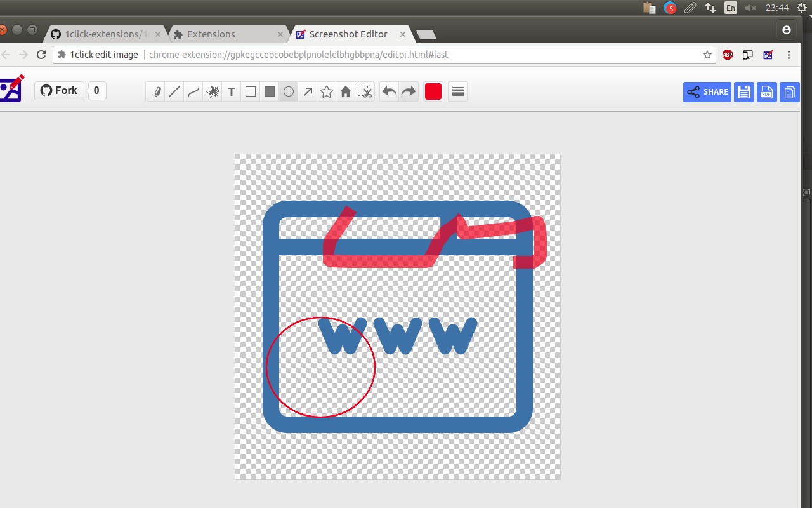This screenshot has width=812, height=508.
Task: Select the crop selection tool
Action: 365,92
